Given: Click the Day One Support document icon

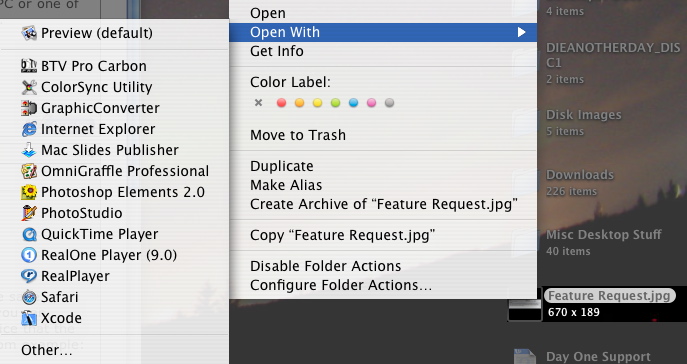Looking at the screenshot, I should (x=524, y=356).
